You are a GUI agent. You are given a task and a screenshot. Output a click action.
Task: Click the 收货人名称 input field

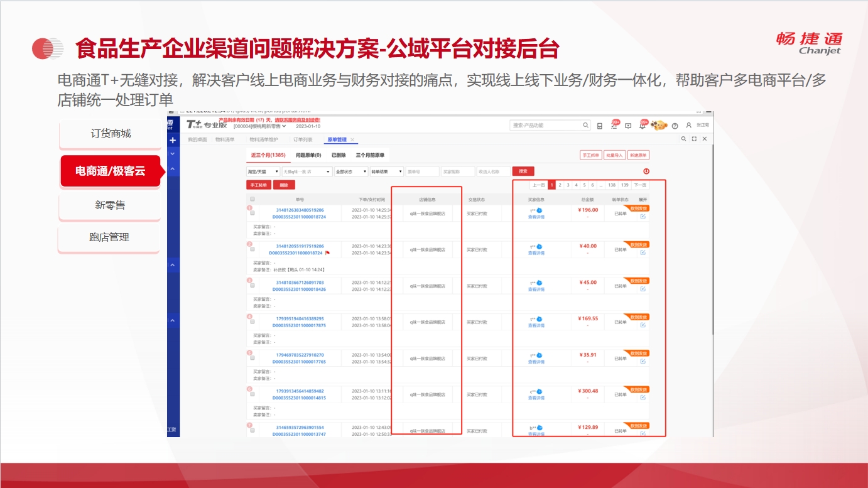point(493,171)
